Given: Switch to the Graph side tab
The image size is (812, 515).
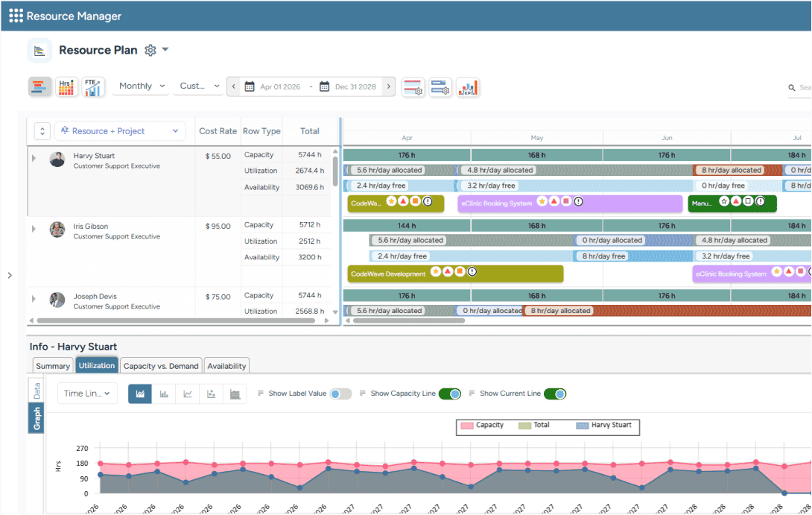Looking at the screenshot, I should [37, 418].
